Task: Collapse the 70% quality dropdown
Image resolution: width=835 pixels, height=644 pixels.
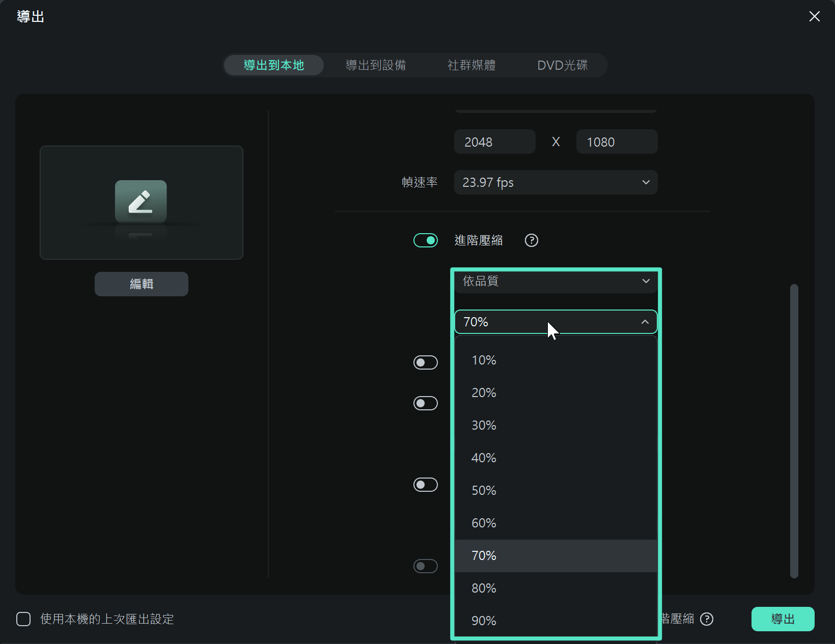Action: tap(556, 322)
